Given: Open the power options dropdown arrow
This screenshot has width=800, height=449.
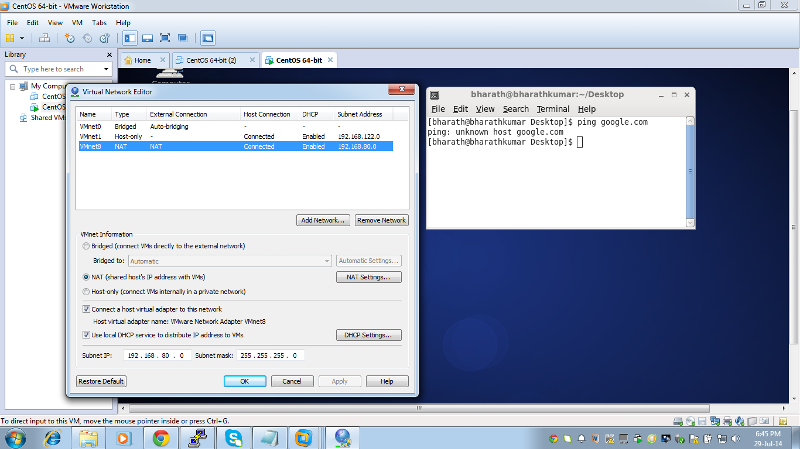Looking at the screenshot, I should click(22, 38).
